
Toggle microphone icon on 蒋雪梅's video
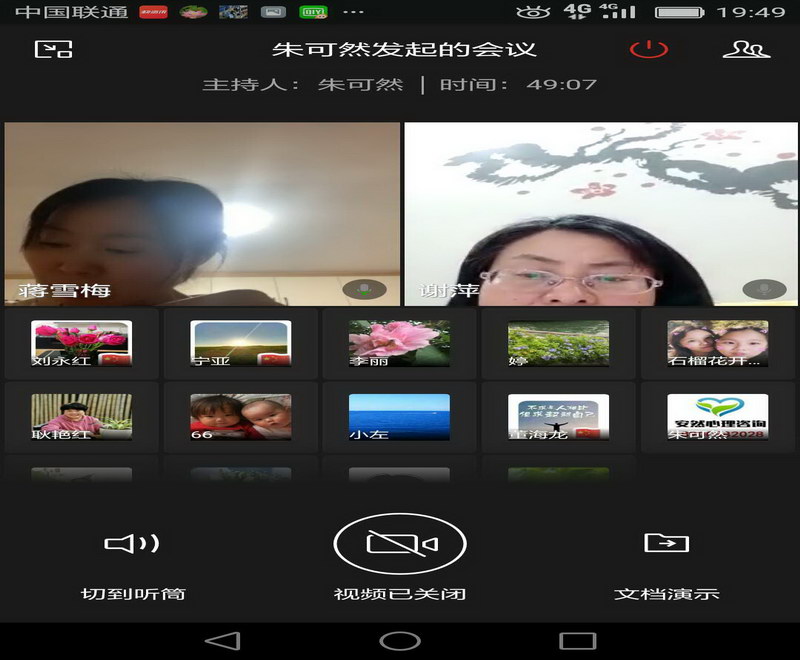[x=364, y=290]
